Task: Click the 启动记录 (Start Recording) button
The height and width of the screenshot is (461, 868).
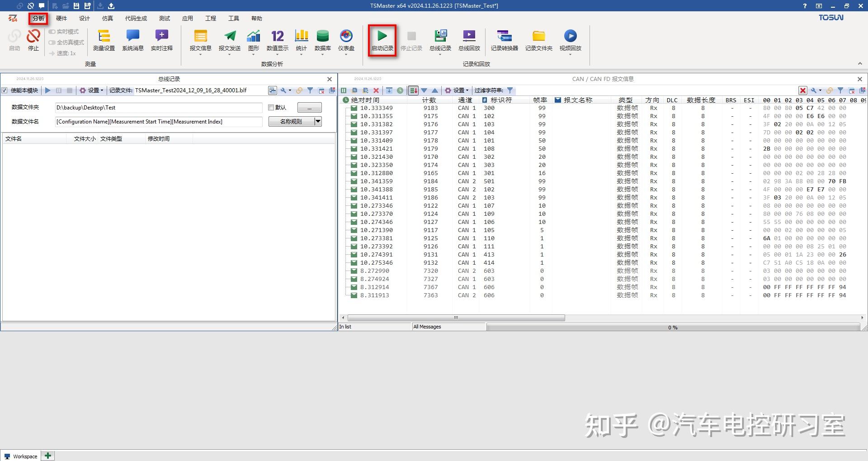Action: pos(382,41)
